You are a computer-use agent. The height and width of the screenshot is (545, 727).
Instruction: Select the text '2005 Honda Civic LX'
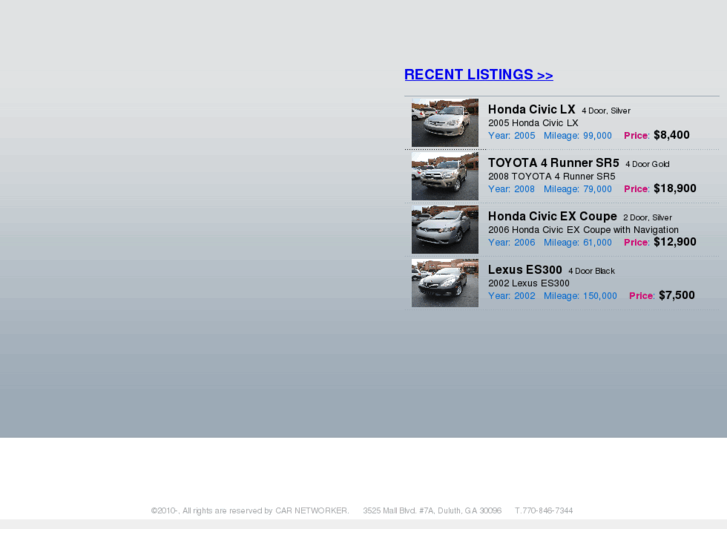[533, 123]
